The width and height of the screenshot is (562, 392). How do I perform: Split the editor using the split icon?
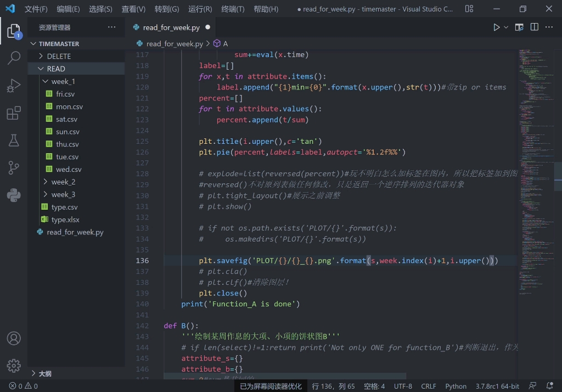(x=534, y=26)
